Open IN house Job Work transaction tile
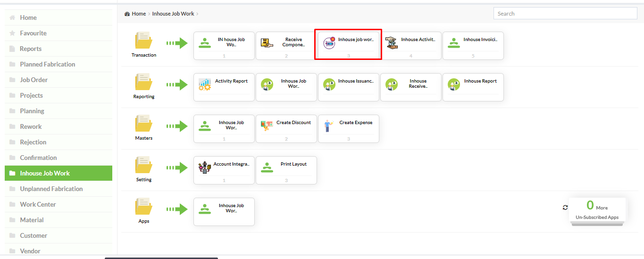Viewport: 644px width, 259px height. (224, 46)
